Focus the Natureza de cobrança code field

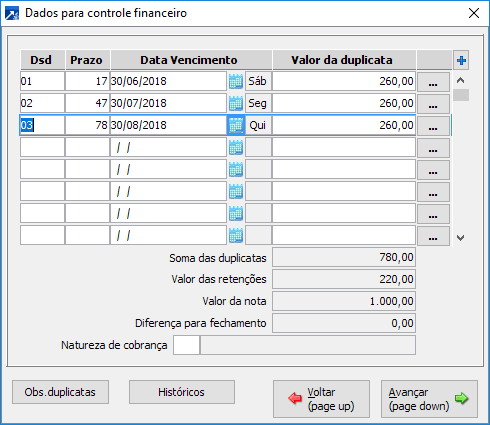[x=186, y=345]
